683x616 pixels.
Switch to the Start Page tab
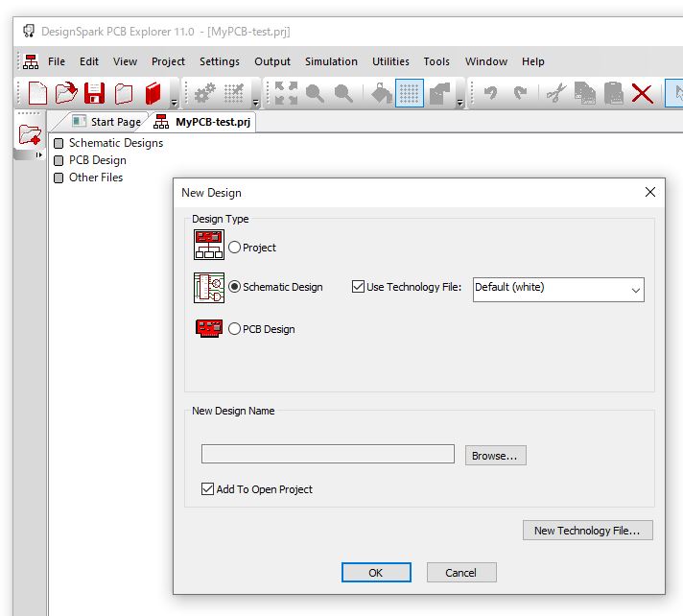[x=107, y=122]
